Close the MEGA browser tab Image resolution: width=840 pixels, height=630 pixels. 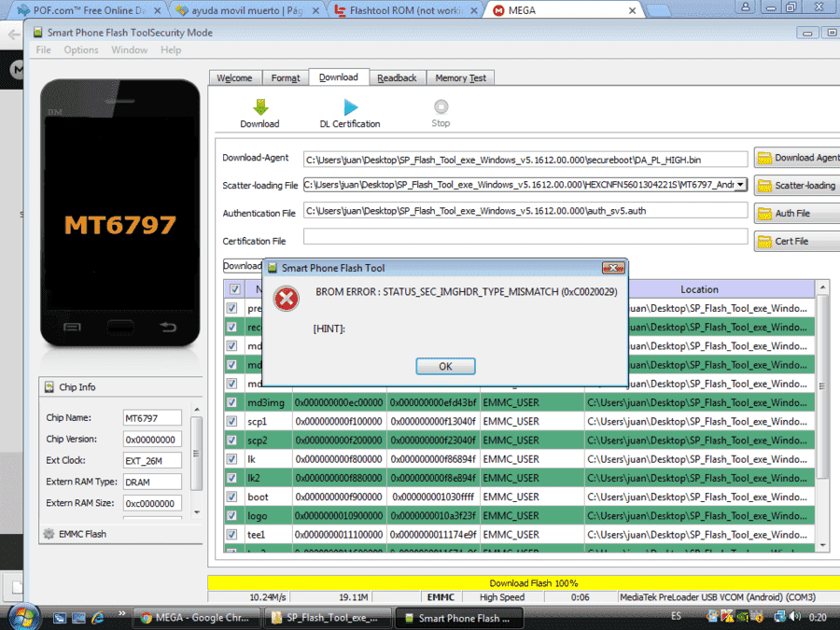[632, 10]
